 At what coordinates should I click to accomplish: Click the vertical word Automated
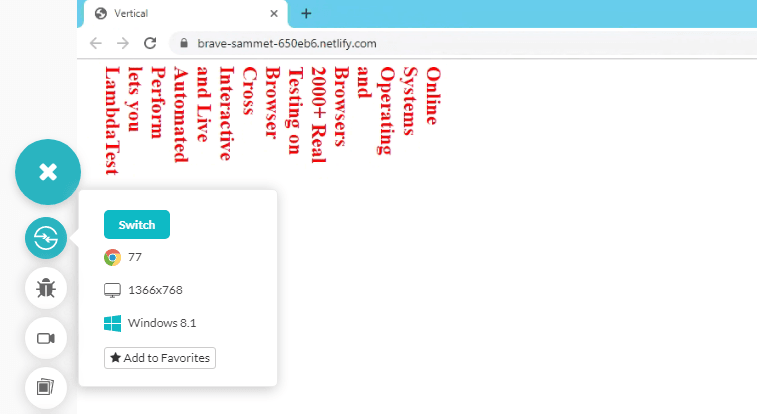click(181, 115)
